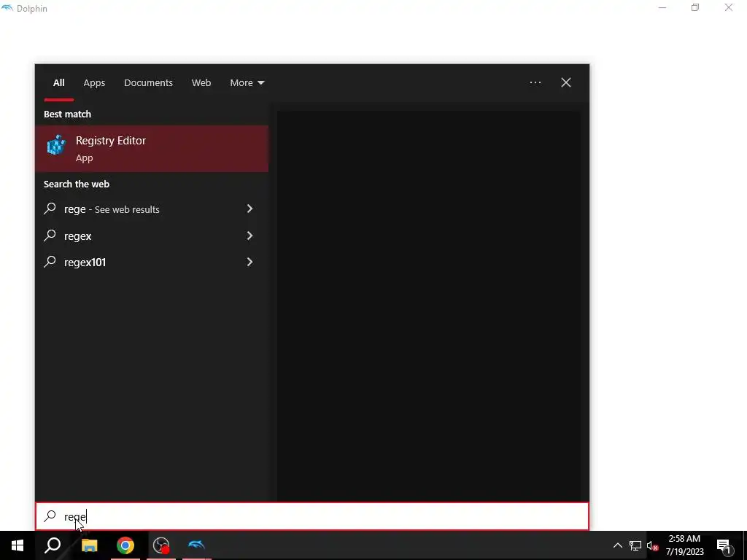Expand the regex101 suggestion arrow

click(x=249, y=262)
